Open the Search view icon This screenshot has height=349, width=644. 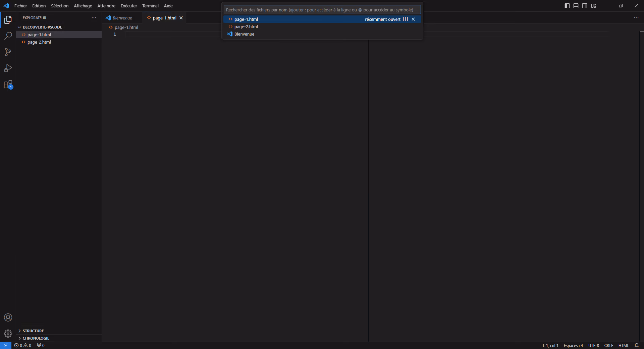click(8, 36)
